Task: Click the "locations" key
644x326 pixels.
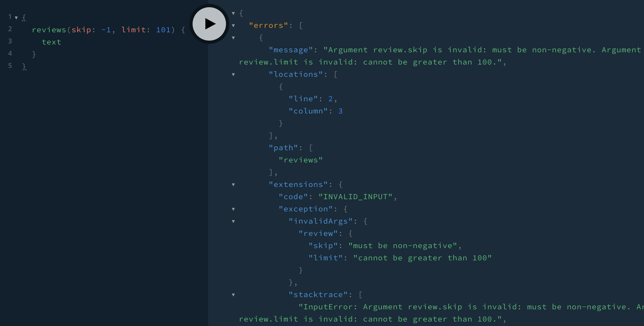Action: tap(296, 75)
